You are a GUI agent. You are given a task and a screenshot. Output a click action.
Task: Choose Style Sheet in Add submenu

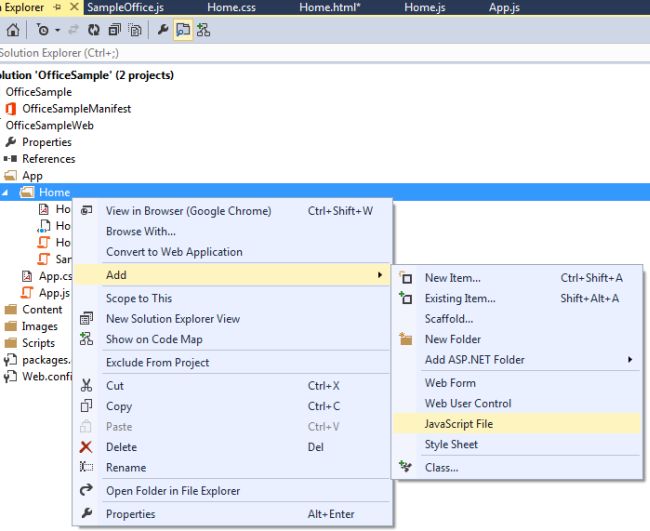click(517, 444)
